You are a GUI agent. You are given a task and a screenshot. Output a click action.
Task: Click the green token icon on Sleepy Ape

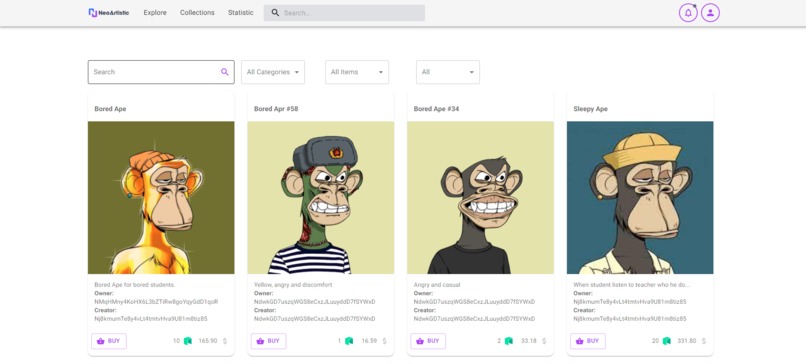(x=667, y=341)
